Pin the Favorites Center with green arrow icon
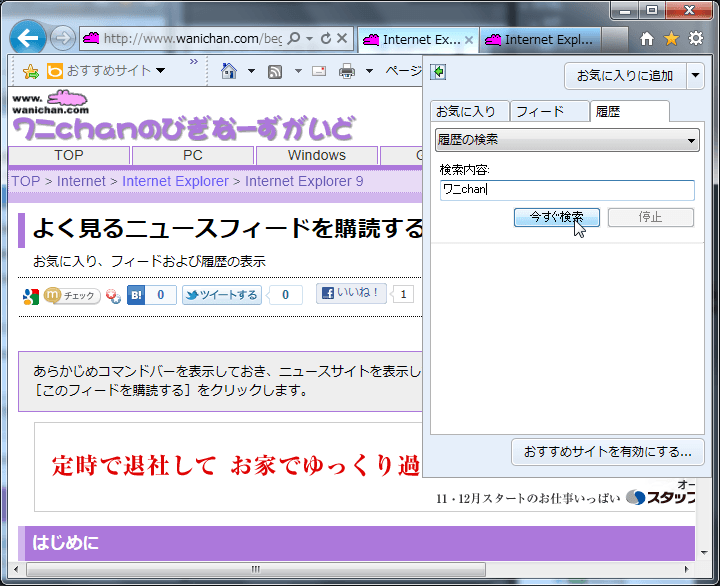The height and width of the screenshot is (586, 720). 439,72
